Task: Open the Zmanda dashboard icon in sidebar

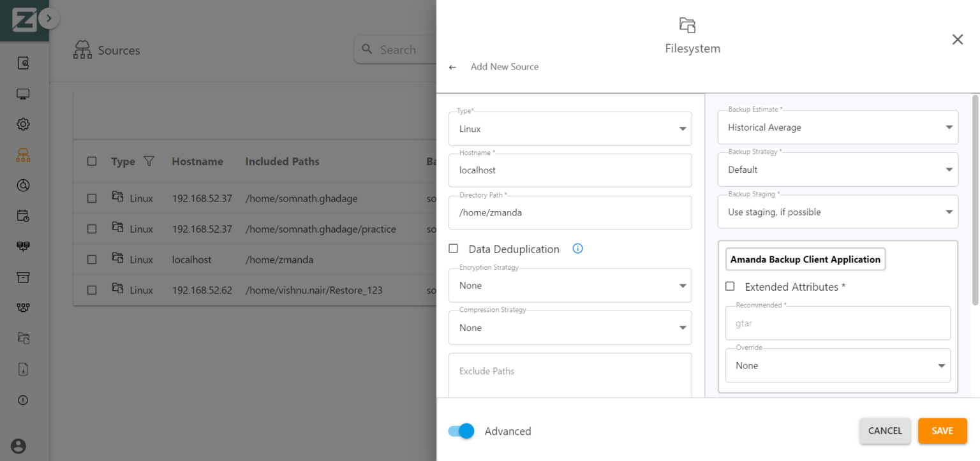Action: 23,63
